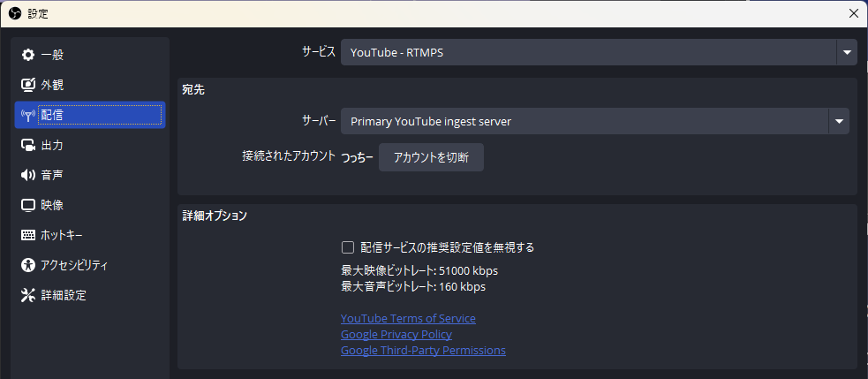Click the サービス dropdown arrow

pyautogui.click(x=847, y=53)
